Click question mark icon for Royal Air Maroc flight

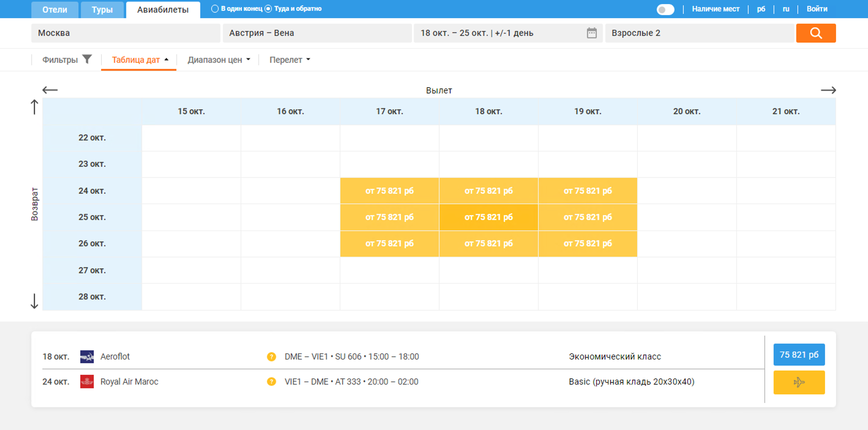pyautogui.click(x=271, y=381)
